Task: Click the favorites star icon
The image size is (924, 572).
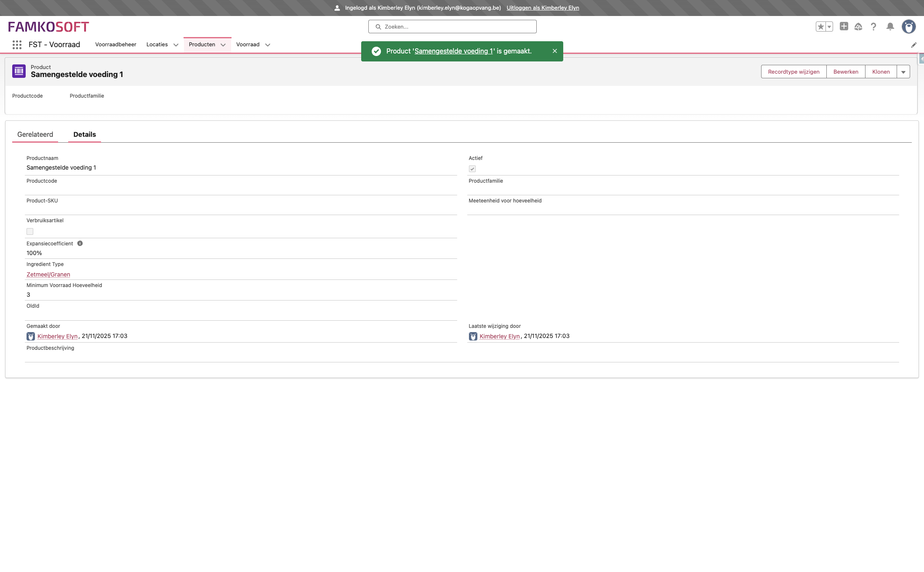Action: 820,27
